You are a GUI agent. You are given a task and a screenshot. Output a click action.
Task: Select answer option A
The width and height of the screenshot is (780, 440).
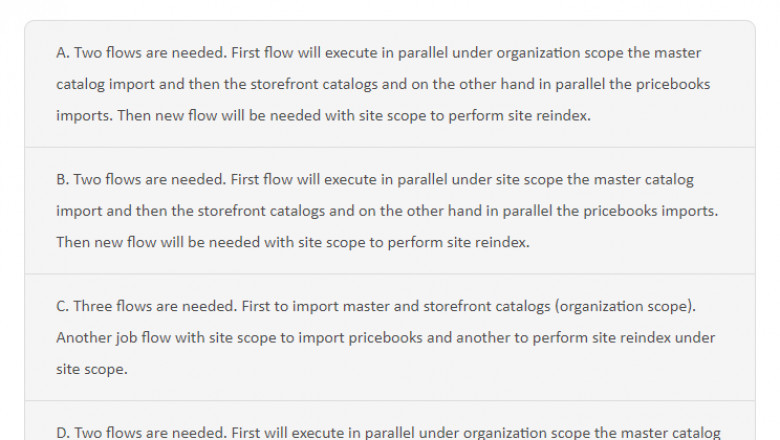(389, 84)
